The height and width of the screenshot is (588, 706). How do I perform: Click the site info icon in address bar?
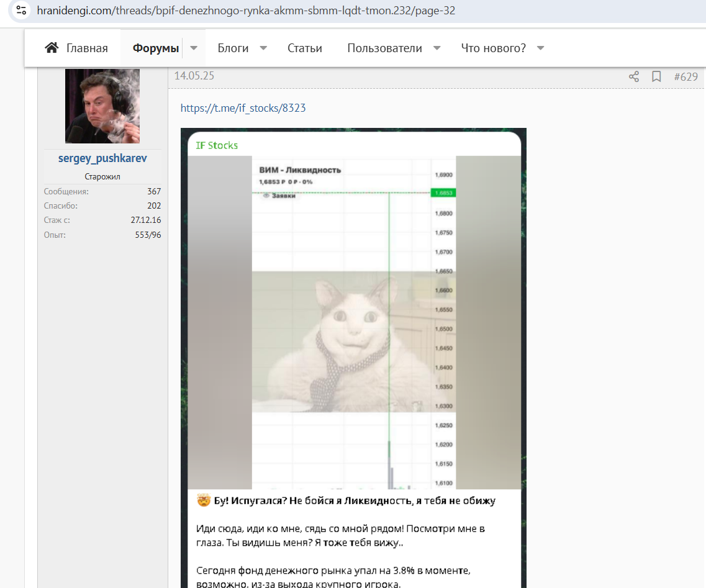tap(20, 10)
